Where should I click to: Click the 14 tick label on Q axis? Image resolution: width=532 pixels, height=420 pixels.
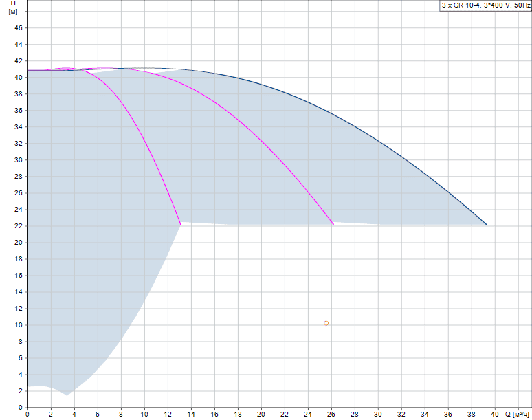[x=191, y=415]
